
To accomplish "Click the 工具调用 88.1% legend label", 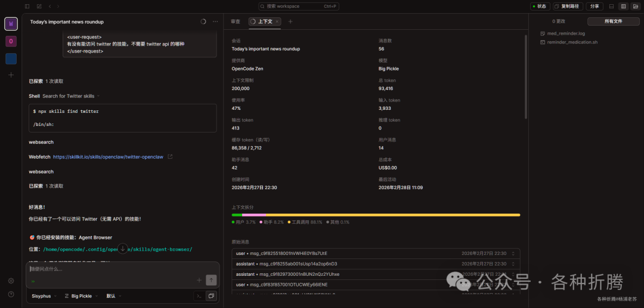I will 304,222.
